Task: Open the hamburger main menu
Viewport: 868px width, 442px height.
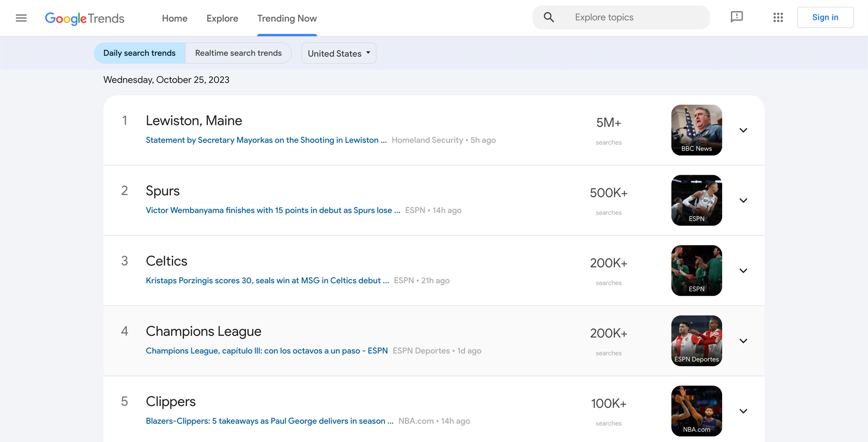Action: click(21, 18)
